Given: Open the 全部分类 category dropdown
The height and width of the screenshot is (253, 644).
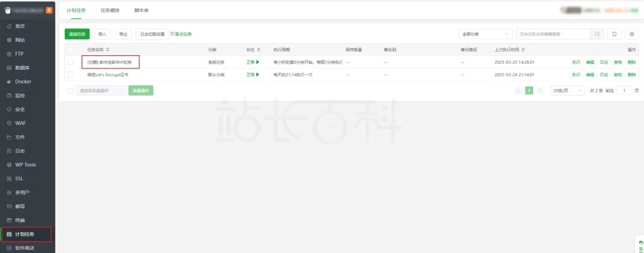Looking at the screenshot, I should pos(485,34).
